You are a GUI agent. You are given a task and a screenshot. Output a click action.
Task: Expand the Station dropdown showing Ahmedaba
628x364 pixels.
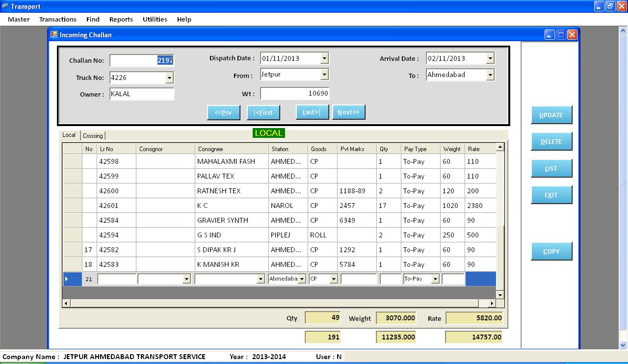[x=302, y=279]
